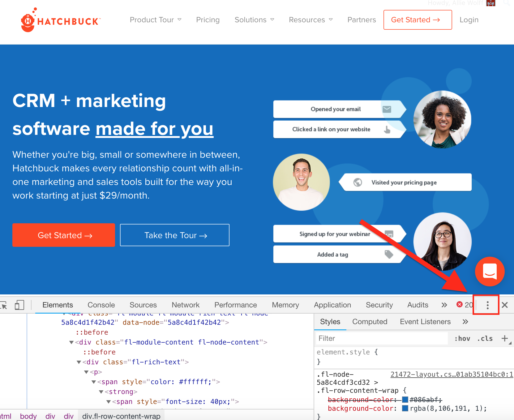Click the 'Opened your email' card

pos(340,109)
